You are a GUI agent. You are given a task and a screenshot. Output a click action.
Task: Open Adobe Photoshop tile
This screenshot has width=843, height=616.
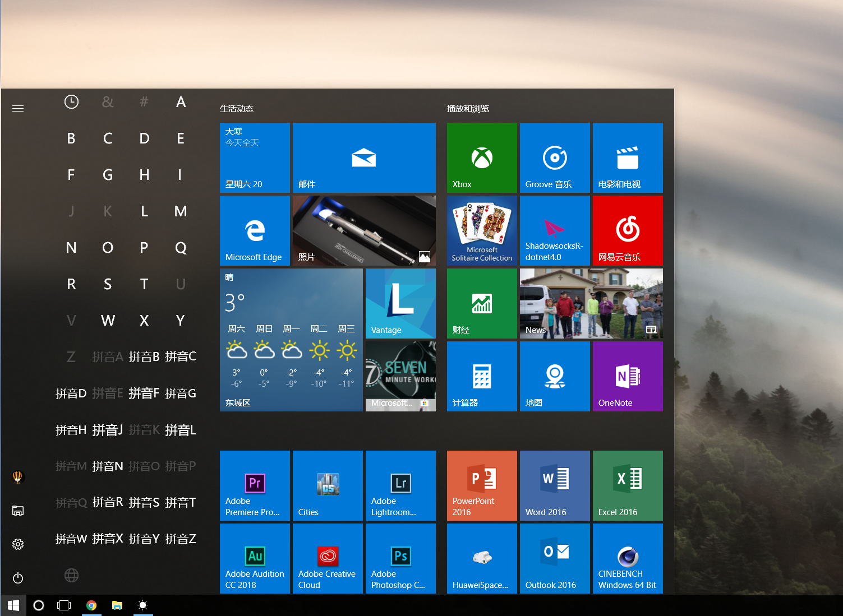[x=400, y=558]
